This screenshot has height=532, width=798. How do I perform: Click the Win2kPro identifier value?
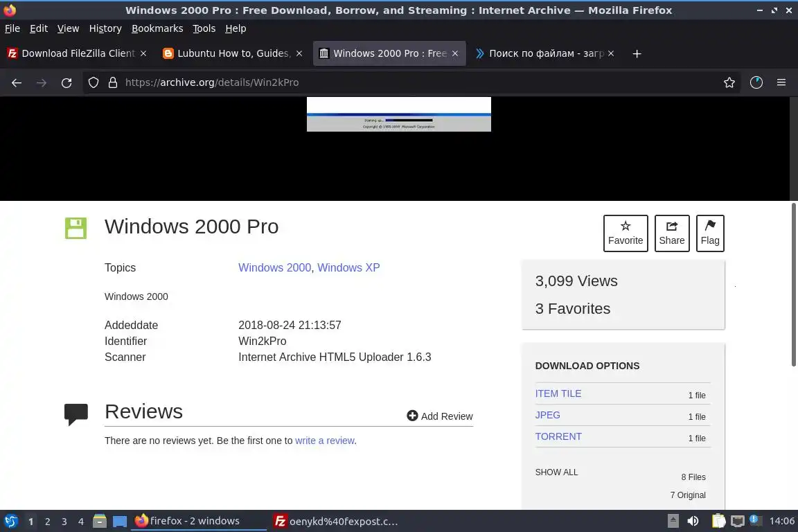[x=262, y=341]
